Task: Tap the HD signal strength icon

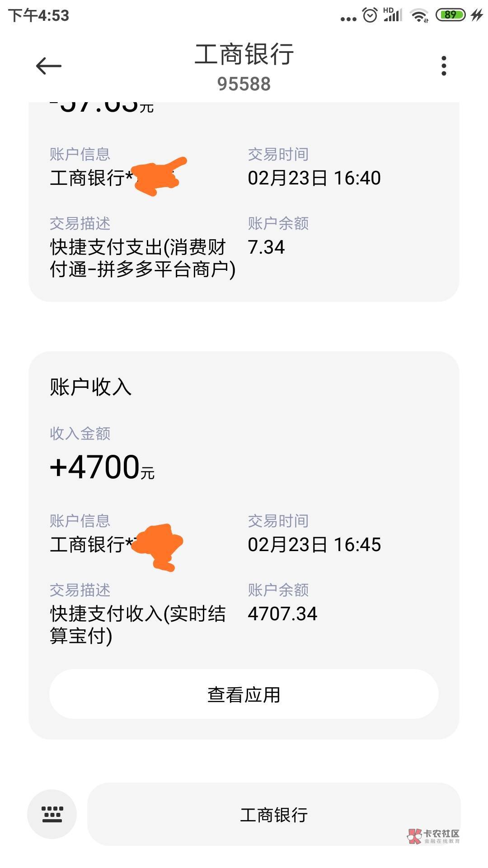Action: [x=392, y=15]
